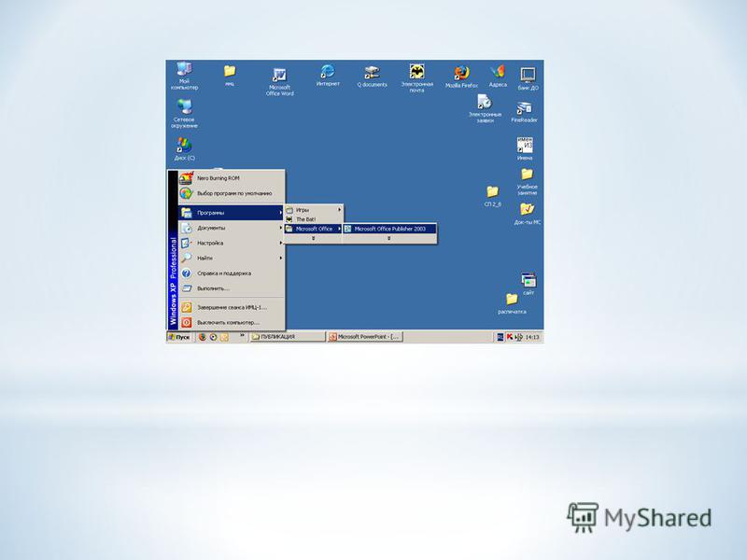Click the 14:13 taskbar clock
The width and height of the screenshot is (747, 560).
click(x=532, y=337)
